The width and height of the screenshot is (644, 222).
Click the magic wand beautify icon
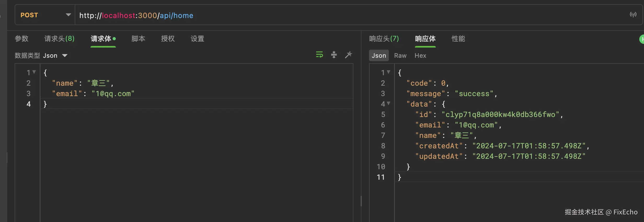[348, 55]
